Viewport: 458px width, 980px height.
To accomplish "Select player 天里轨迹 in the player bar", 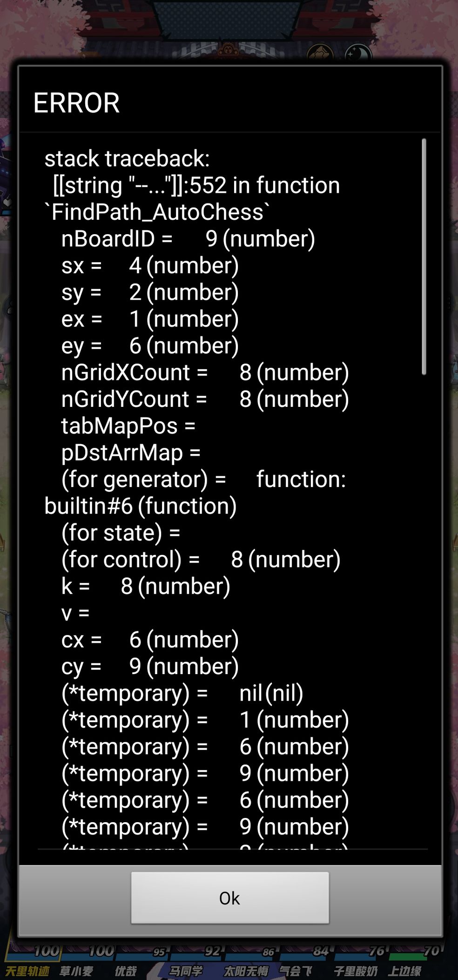I will pos(27,971).
